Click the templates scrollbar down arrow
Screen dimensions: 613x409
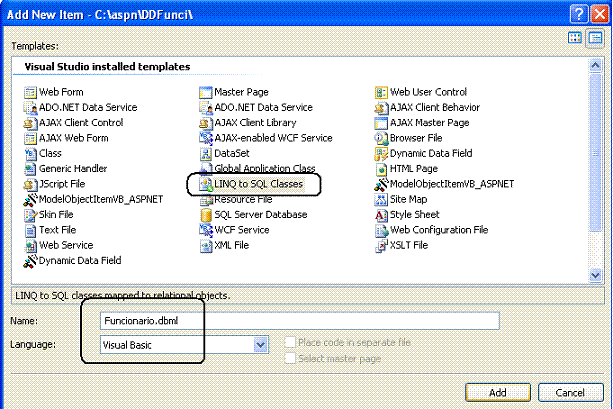point(595,275)
